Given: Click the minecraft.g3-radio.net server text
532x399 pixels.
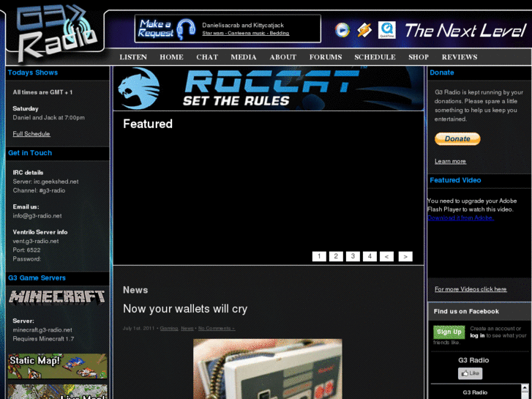Looking at the screenshot, I should click(42, 330).
